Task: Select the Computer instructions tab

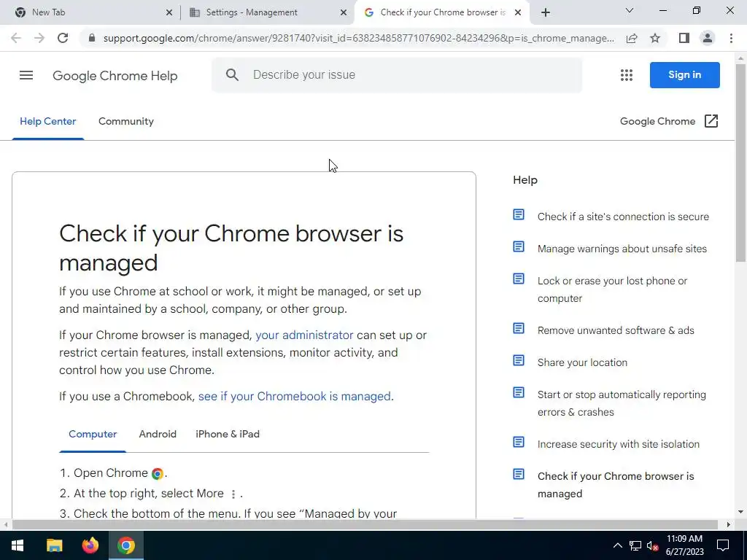Action: pyautogui.click(x=93, y=434)
